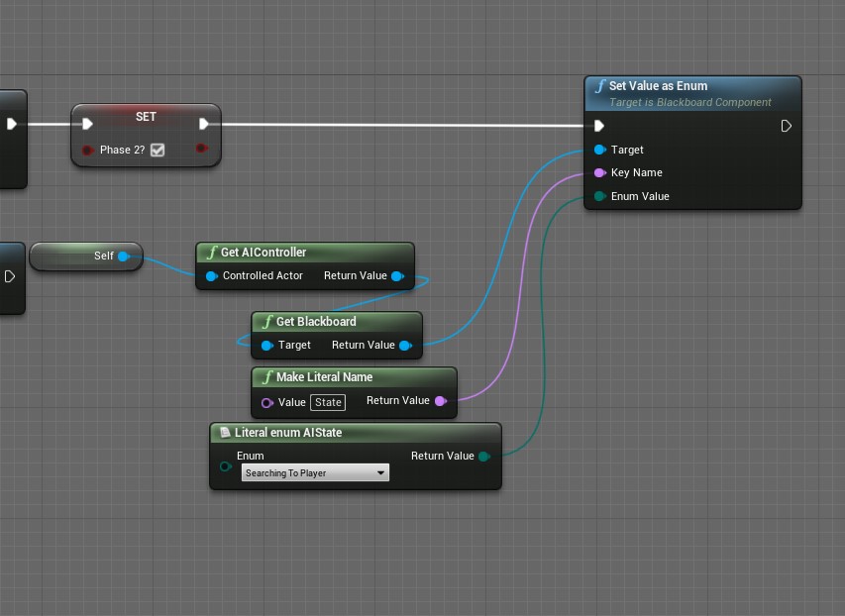
Task: Select the Make Literal Name node header
Action: 324,377
